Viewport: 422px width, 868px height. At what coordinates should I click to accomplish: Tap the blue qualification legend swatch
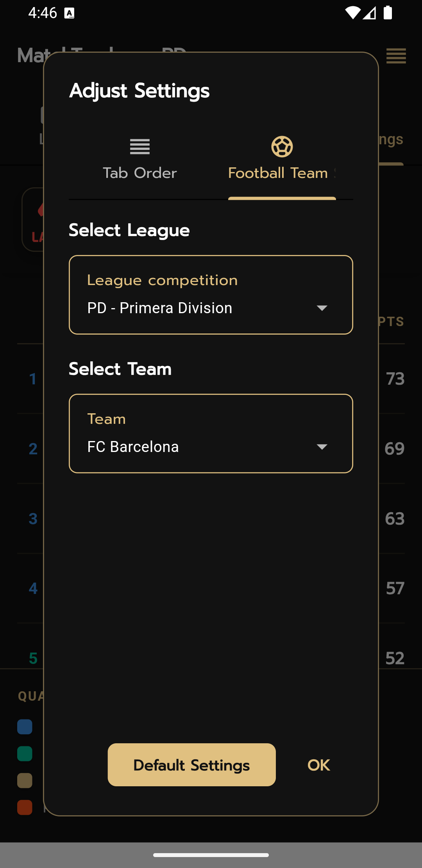pyautogui.click(x=25, y=727)
